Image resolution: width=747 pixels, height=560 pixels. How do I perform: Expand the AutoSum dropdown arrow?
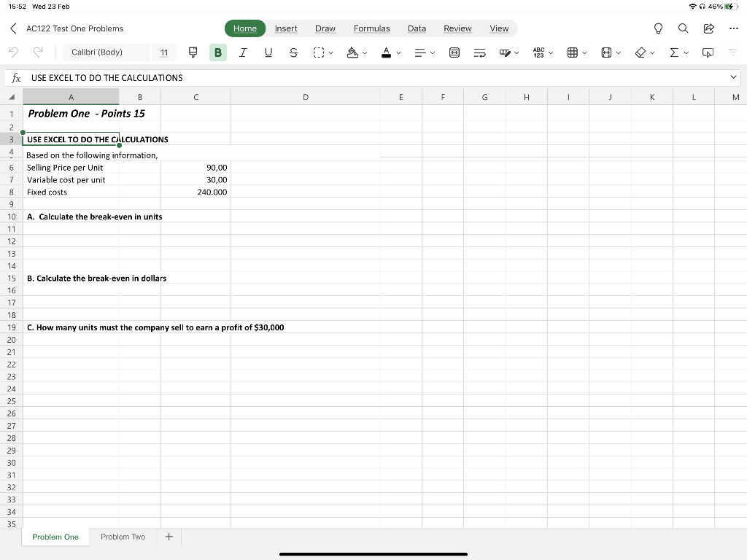tap(686, 52)
